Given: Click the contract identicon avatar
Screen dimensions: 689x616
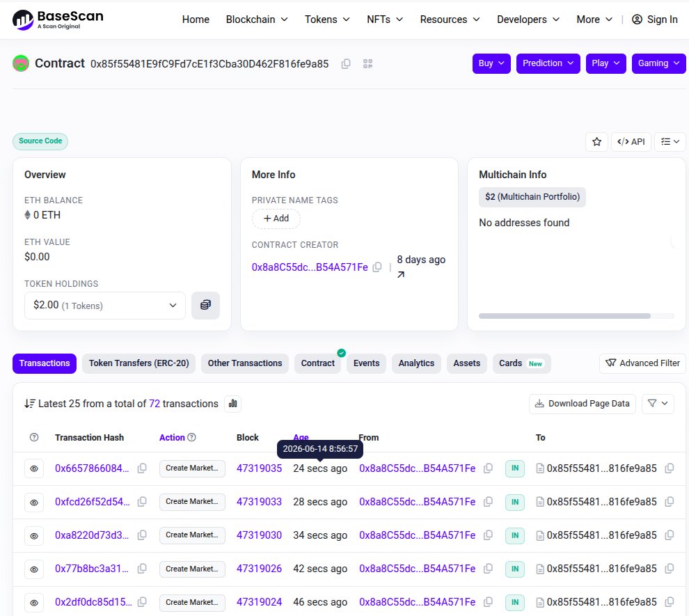Looking at the screenshot, I should 21,63.
